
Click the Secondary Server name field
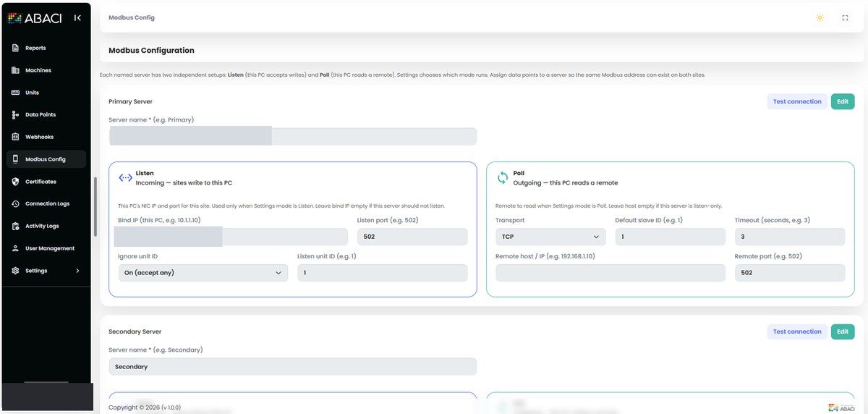click(x=293, y=366)
